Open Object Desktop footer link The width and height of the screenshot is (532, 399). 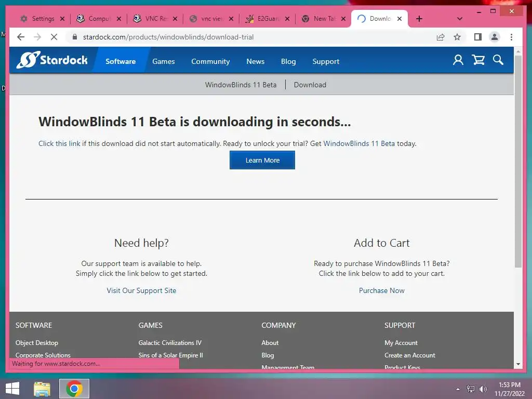click(x=37, y=343)
